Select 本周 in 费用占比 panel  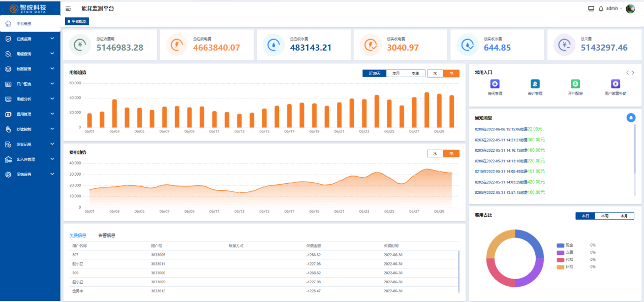pos(604,216)
